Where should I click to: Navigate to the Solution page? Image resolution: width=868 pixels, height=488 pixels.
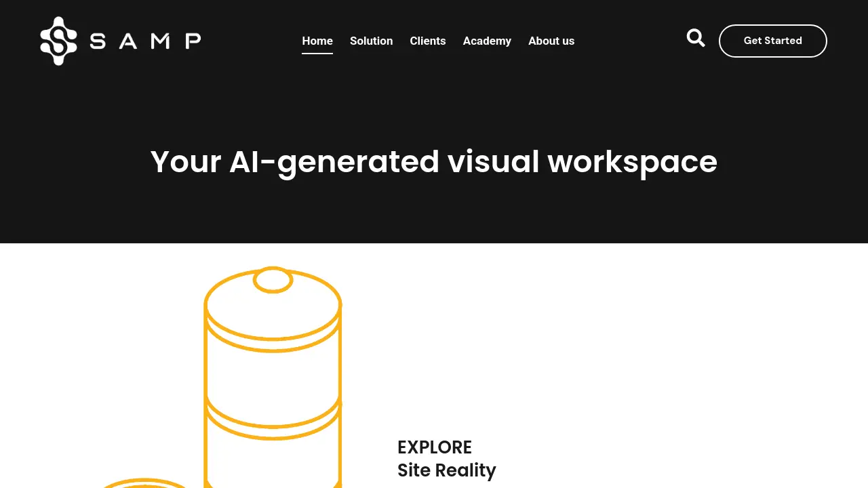tap(371, 41)
